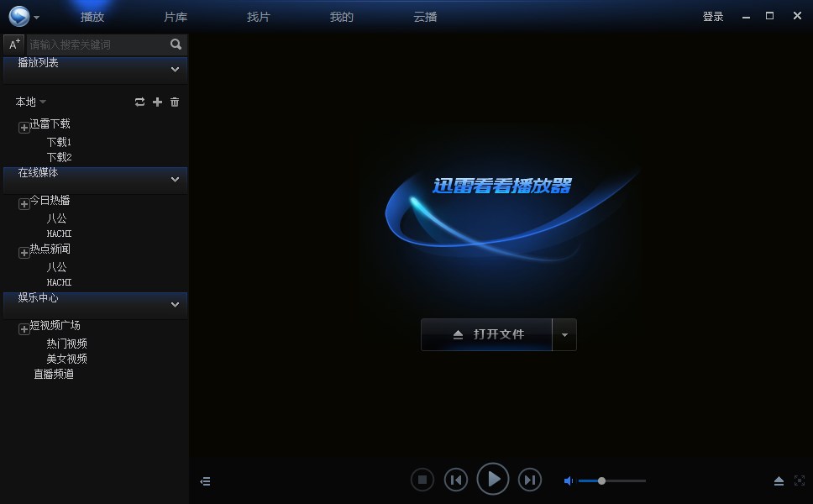
Task: Click the eject/open disc icon at bottom right
Action: [779, 480]
